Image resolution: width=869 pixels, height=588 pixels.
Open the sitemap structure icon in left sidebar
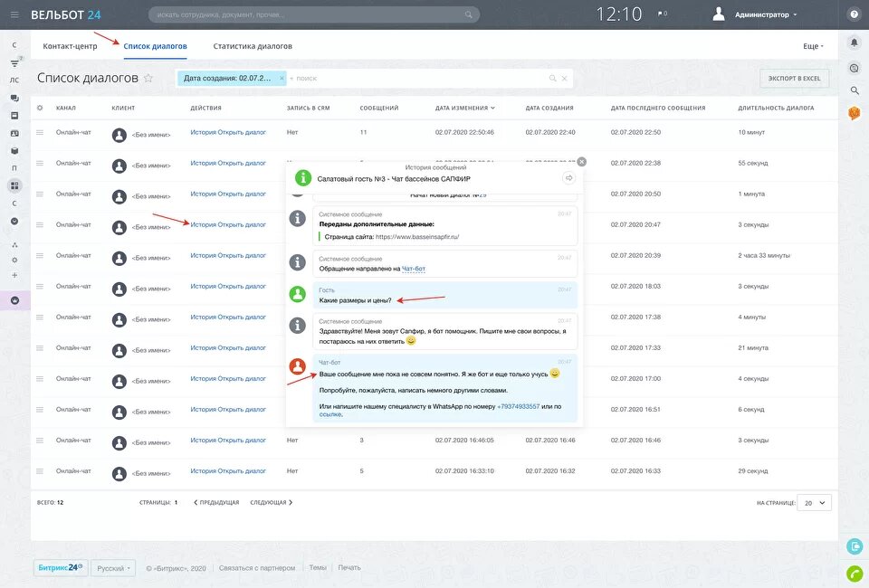click(14, 245)
